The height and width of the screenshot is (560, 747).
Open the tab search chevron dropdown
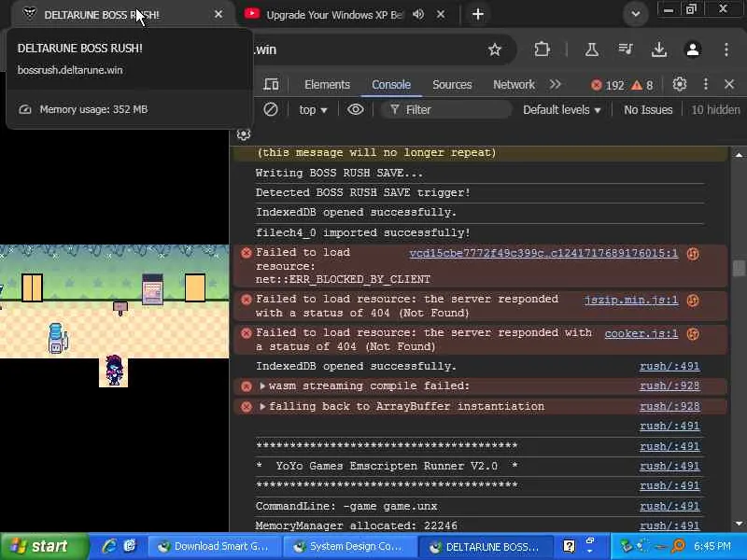point(636,14)
